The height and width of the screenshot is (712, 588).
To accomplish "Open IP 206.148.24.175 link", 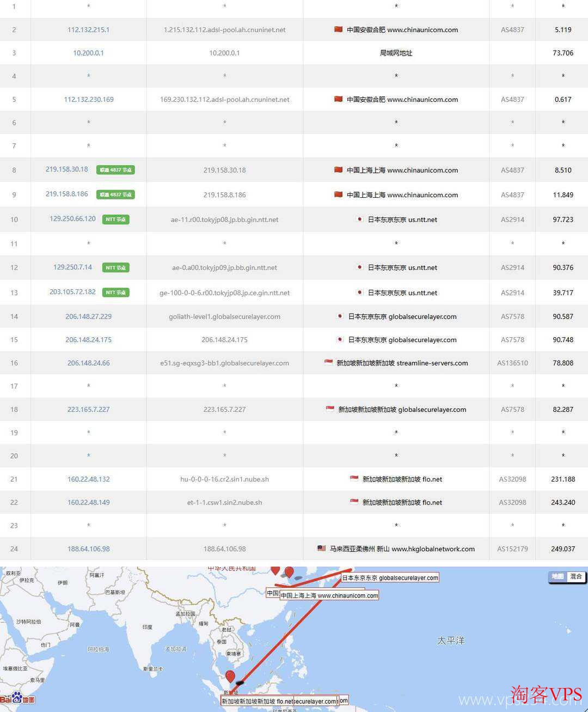I will (x=88, y=339).
